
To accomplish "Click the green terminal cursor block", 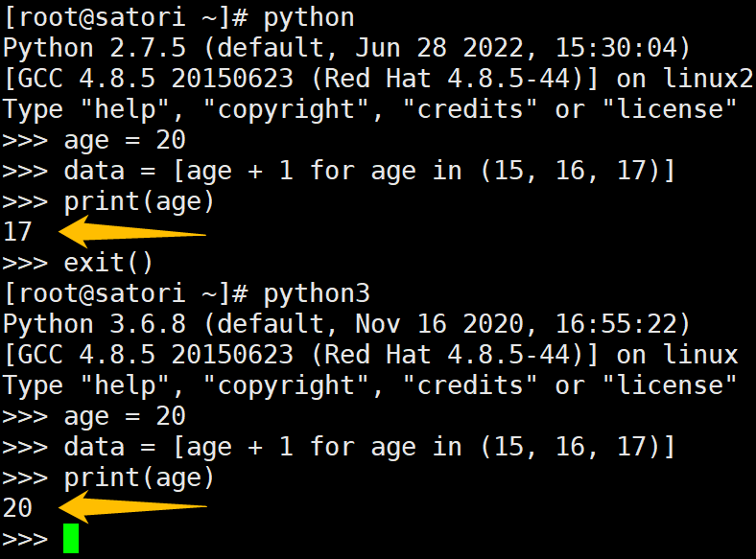I will 71,538.
